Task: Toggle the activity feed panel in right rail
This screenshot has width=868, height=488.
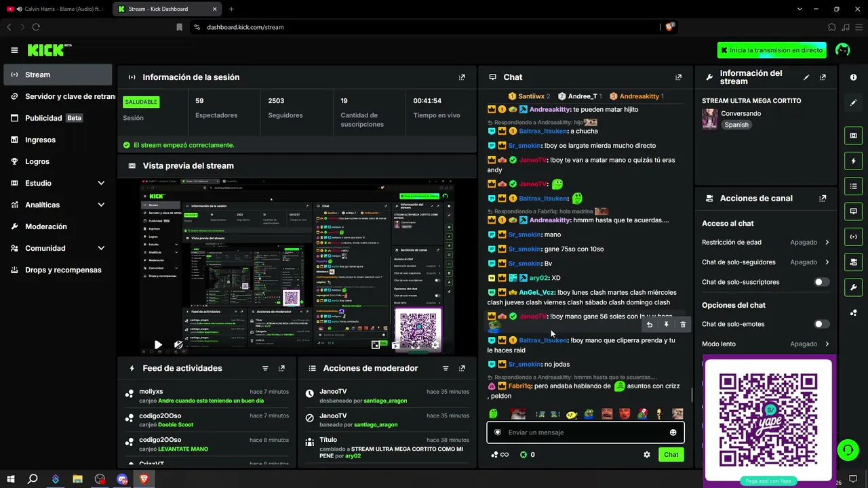Action: [x=853, y=161]
